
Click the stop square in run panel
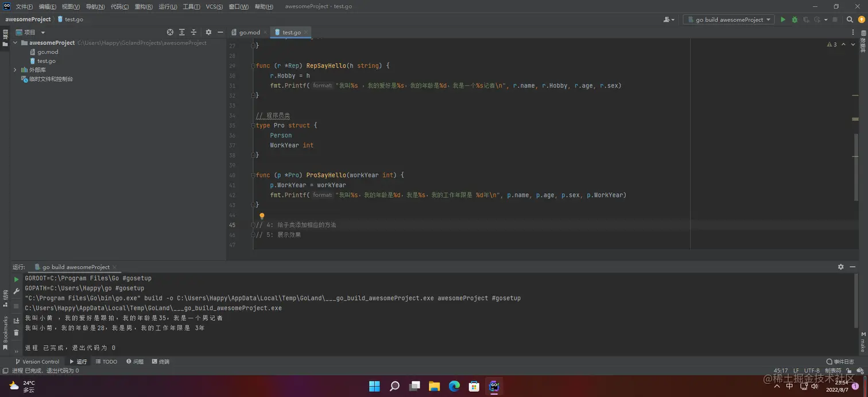coord(16,306)
